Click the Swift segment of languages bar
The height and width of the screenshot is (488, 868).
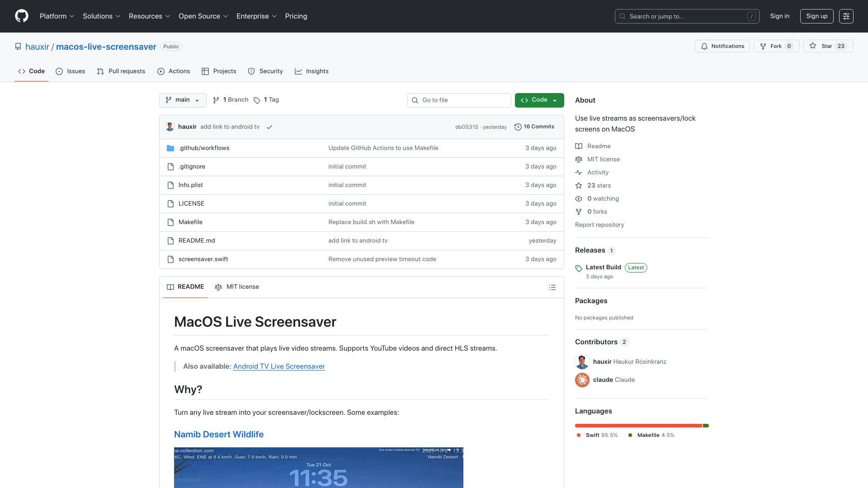638,426
